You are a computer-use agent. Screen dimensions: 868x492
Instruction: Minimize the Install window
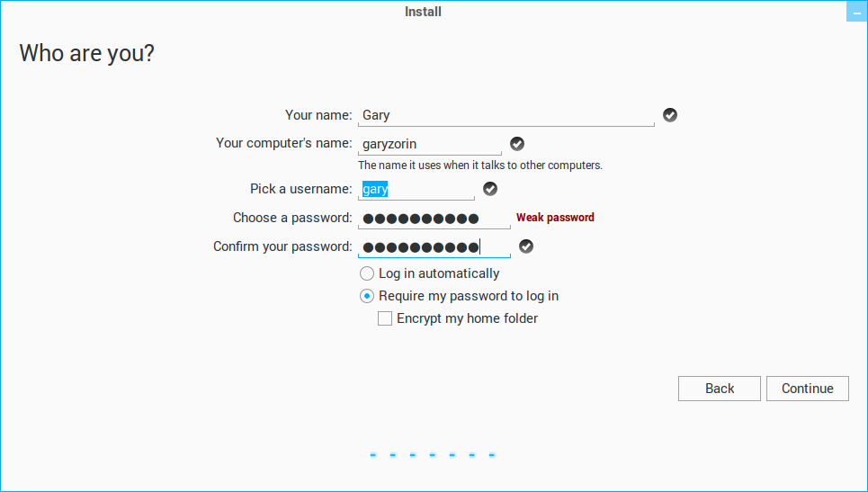click(856, 13)
